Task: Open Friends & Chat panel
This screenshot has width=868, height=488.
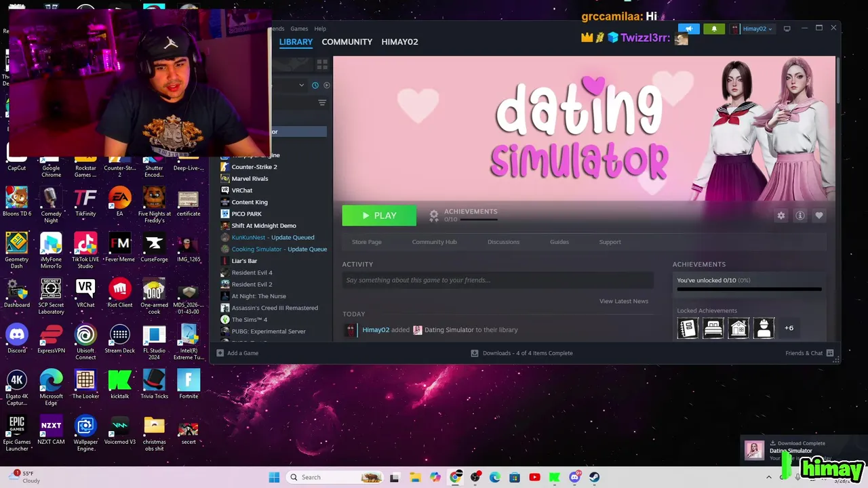Action: pyautogui.click(x=810, y=353)
